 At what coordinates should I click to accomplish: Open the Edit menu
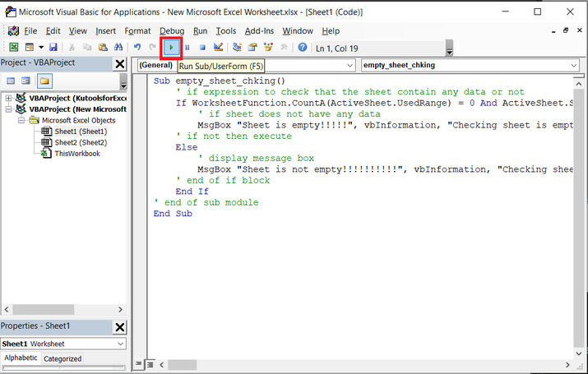coord(53,31)
